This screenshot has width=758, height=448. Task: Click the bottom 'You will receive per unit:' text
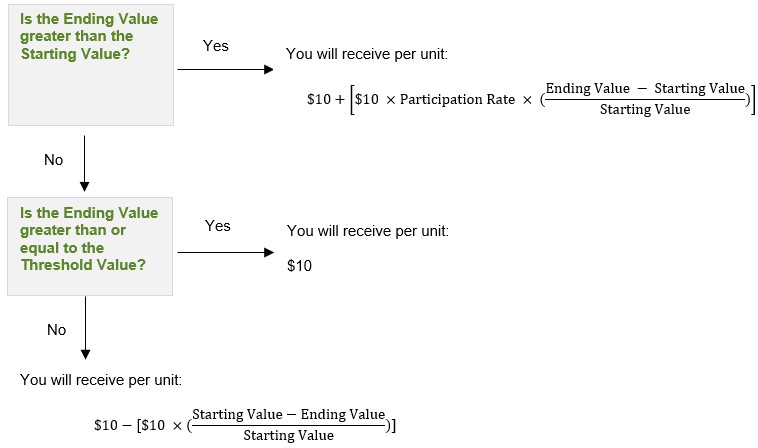(101, 380)
